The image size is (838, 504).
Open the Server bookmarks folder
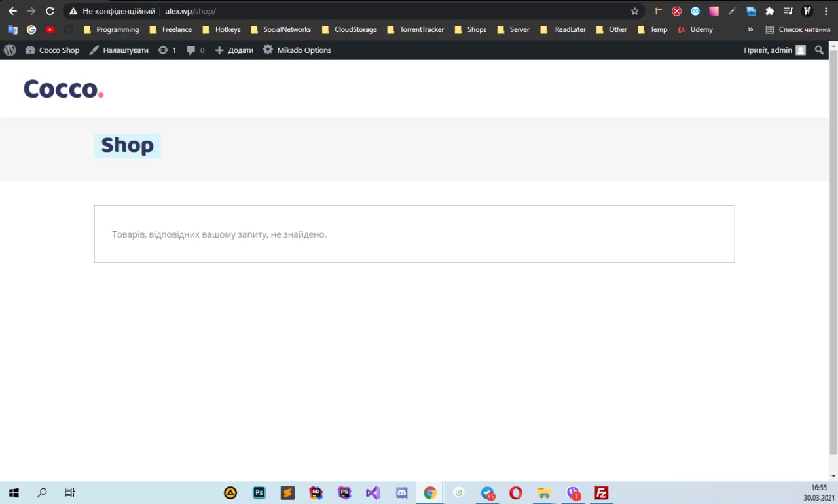513,29
